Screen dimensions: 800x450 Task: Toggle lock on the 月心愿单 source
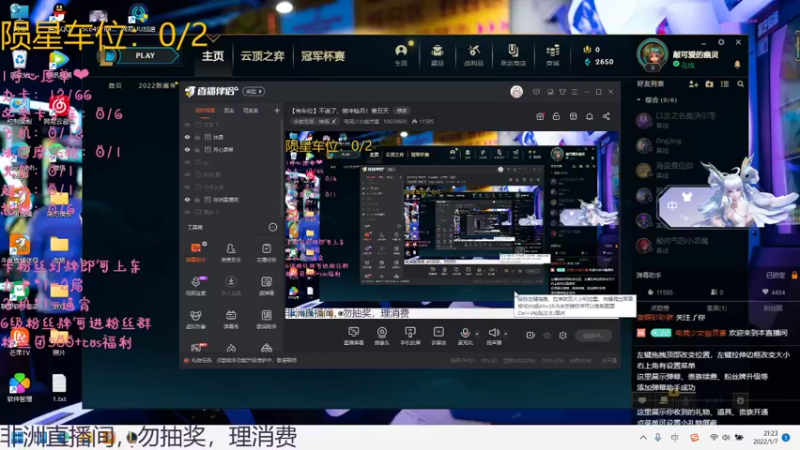[197, 149]
